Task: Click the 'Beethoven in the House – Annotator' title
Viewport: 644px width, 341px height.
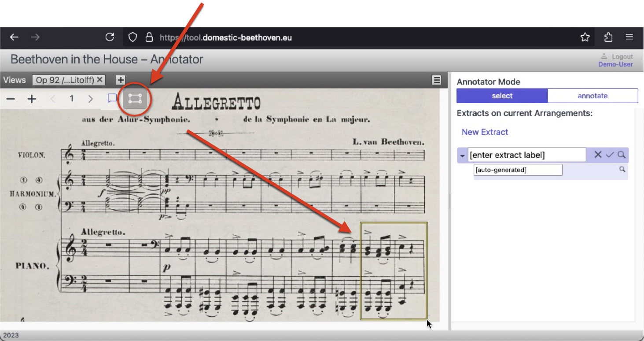Action: click(107, 59)
